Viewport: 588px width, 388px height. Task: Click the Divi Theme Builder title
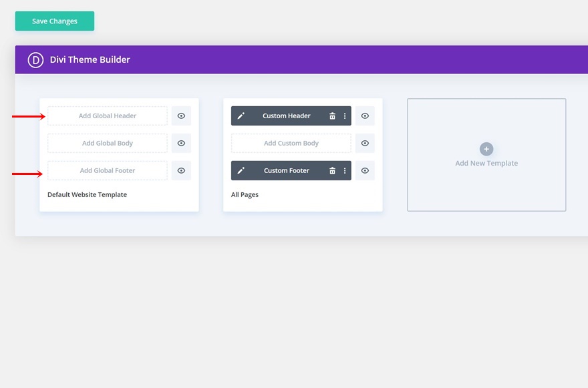90,59
